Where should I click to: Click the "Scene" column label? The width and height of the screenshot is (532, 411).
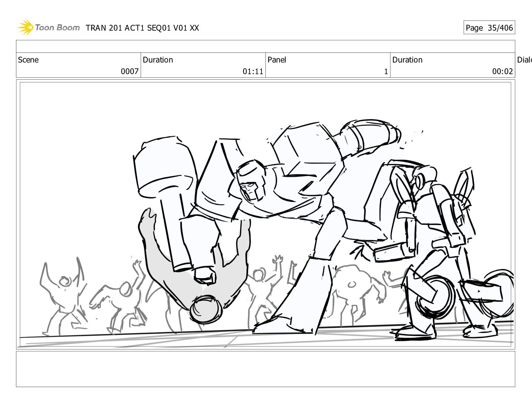point(28,60)
